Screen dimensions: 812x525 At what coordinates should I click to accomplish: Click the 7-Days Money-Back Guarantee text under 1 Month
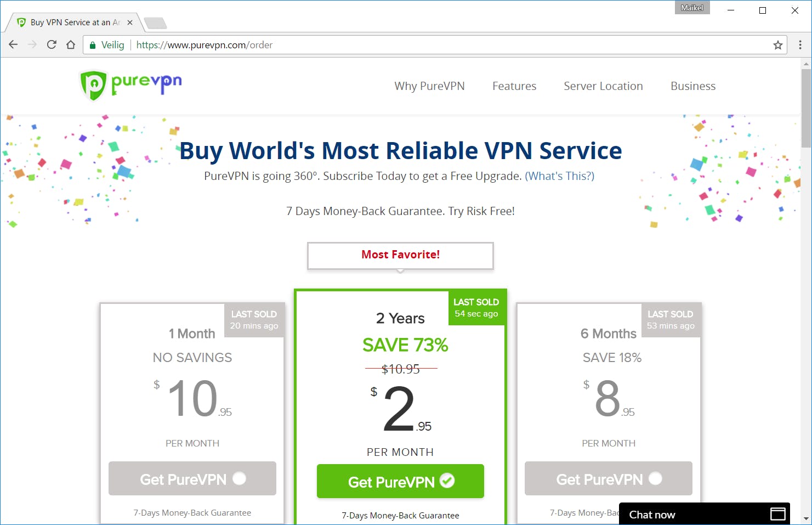click(x=192, y=513)
